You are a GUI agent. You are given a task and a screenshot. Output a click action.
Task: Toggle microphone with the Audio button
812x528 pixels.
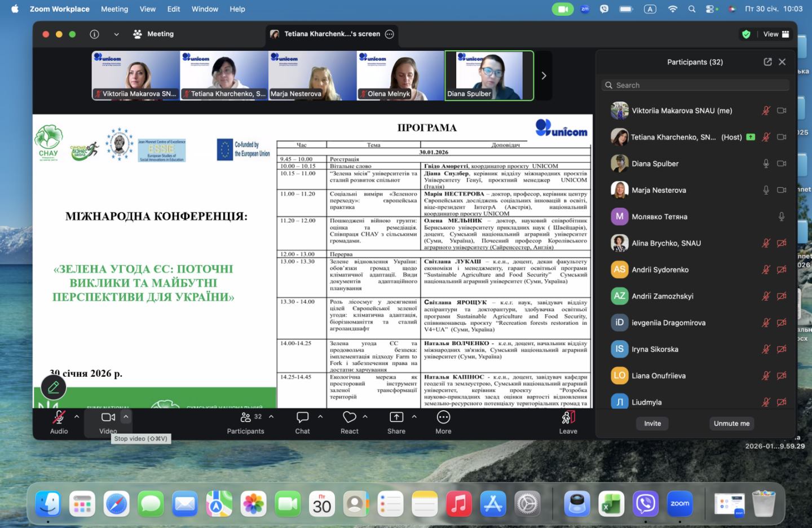point(59,417)
